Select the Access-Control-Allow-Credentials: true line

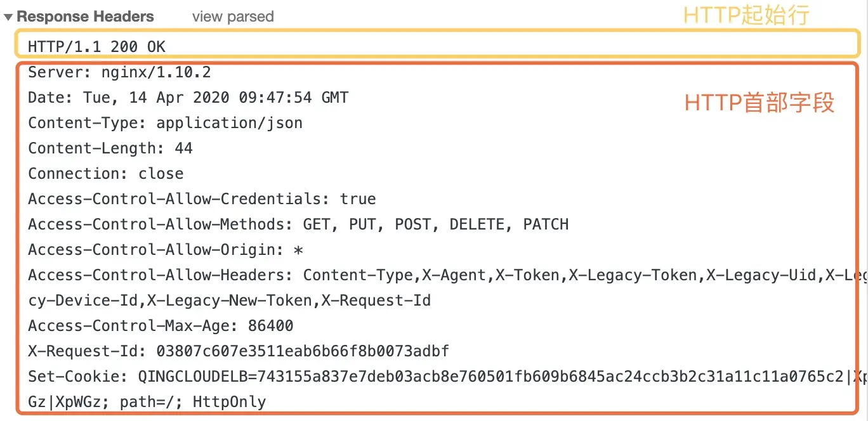(x=202, y=199)
